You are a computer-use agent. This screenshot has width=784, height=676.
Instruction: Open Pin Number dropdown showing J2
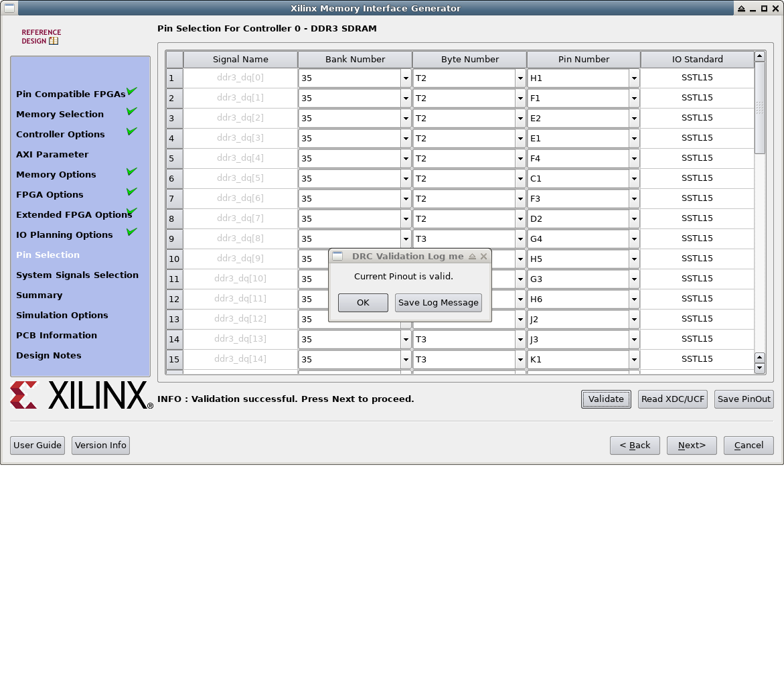634,319
